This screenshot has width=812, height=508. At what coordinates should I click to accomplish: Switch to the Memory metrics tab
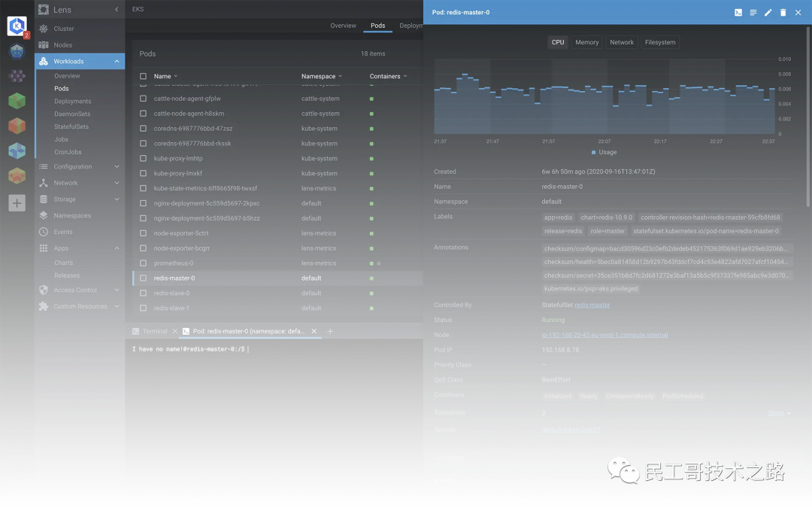(x=587, y=42)
